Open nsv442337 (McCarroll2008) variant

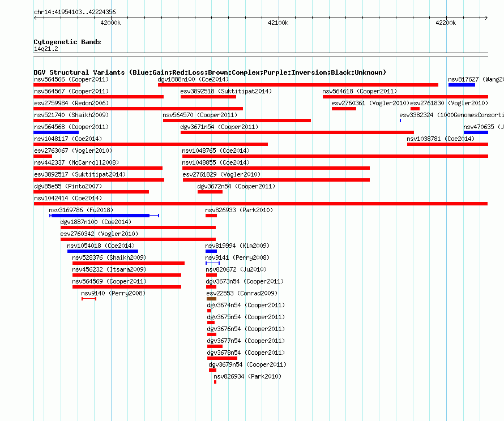tap(76, 162)
